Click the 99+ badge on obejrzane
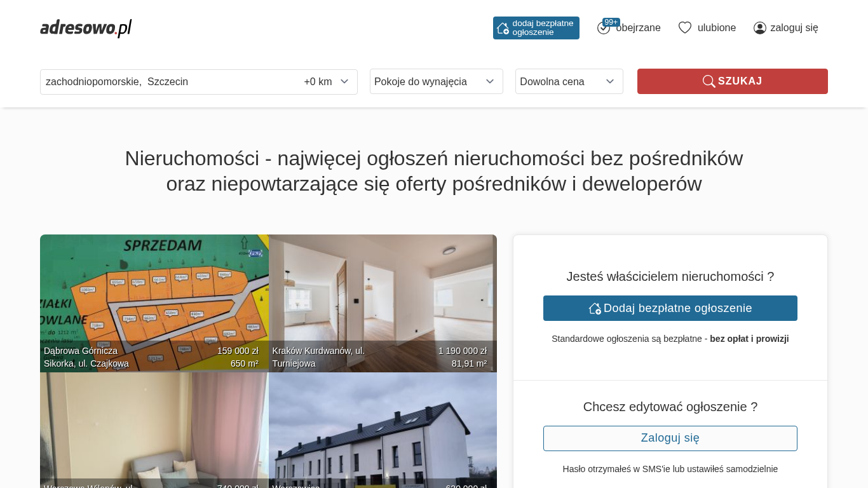 pyautogui.click(x=611, y=22)
